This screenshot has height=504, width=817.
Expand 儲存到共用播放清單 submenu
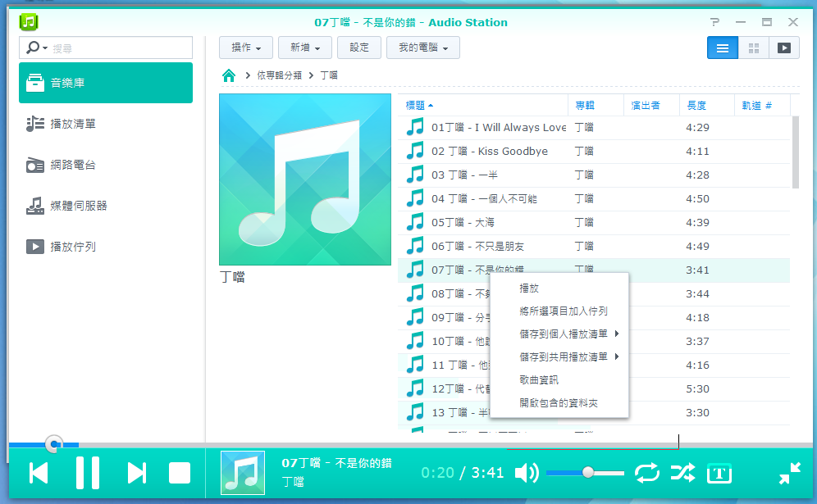[559, 356]
